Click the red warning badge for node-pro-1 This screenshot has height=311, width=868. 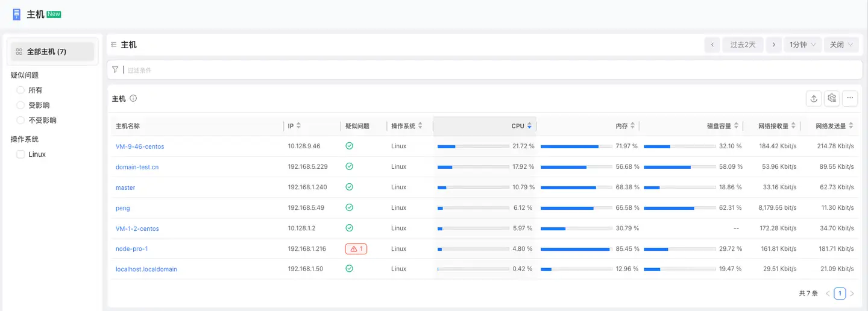[356, 248]
